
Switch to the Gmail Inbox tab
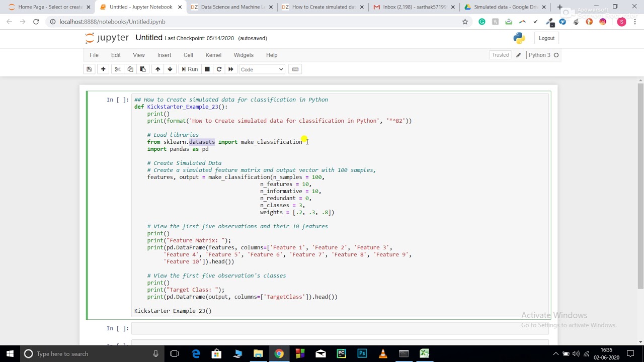[413, 7]
